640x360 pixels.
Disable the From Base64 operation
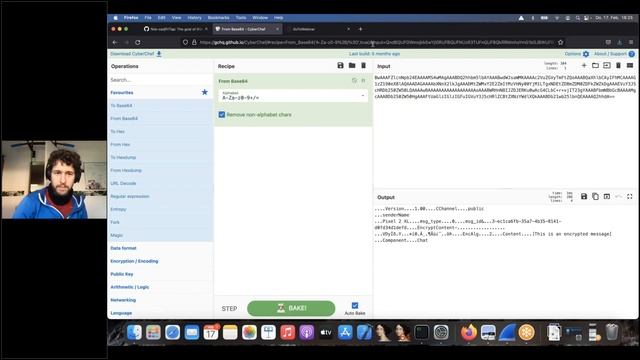pyautogui.click(x=354, y=81)
